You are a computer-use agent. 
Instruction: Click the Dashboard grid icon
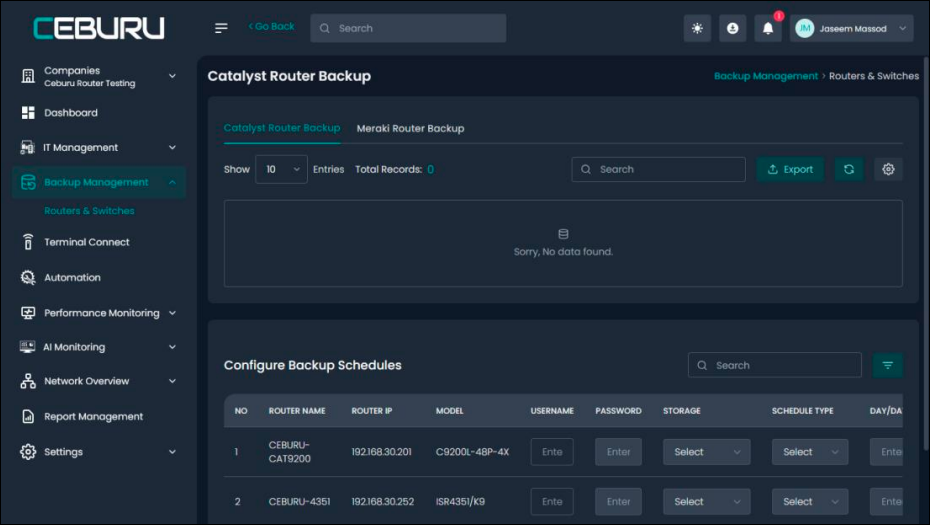28,113
